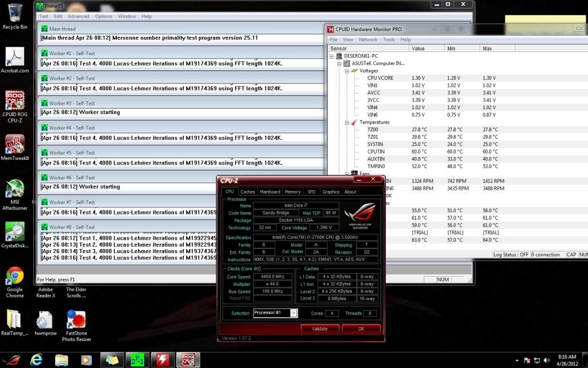Click the Sensor column header
Image resolution: width=588 pixels, height=368 pixels.
[368, 48]
